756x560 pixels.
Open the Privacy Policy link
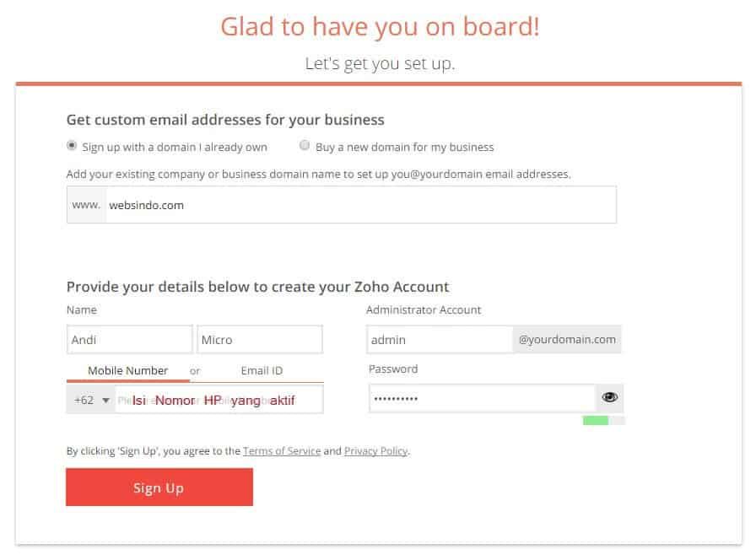point(375,451)
